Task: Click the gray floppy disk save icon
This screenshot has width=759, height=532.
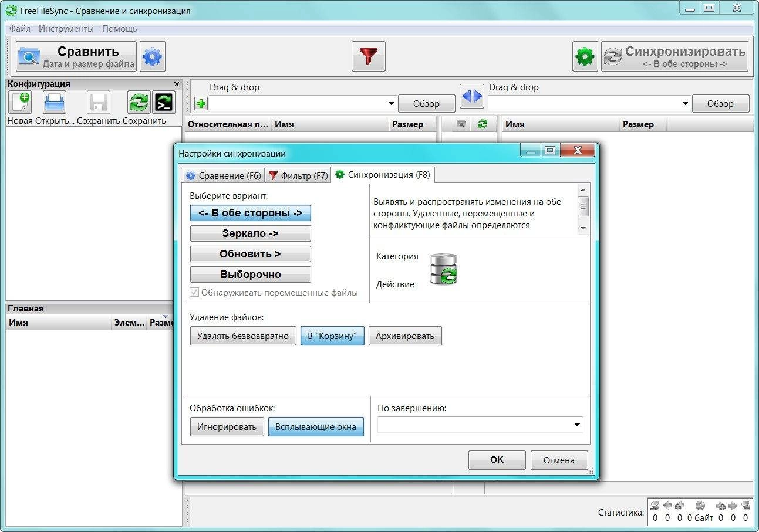Action: (98, 102)
